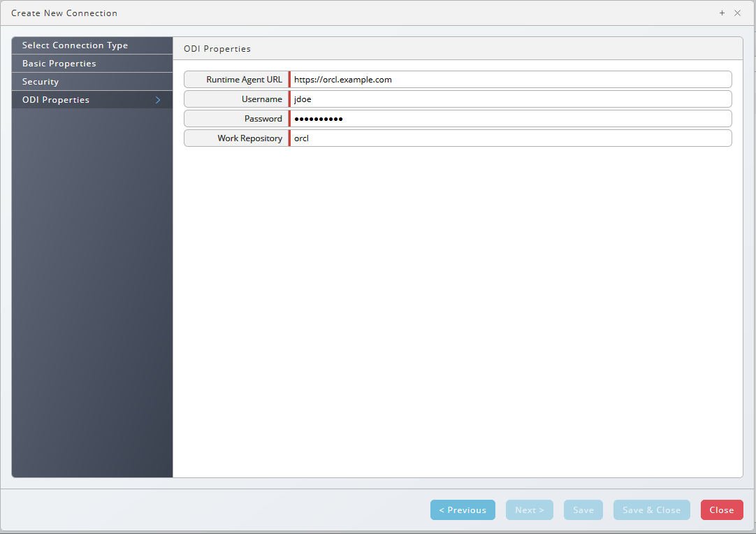Screen dimensions: 756x534
Task: Open the Select Connection Type step
Action: coord(92,45)
